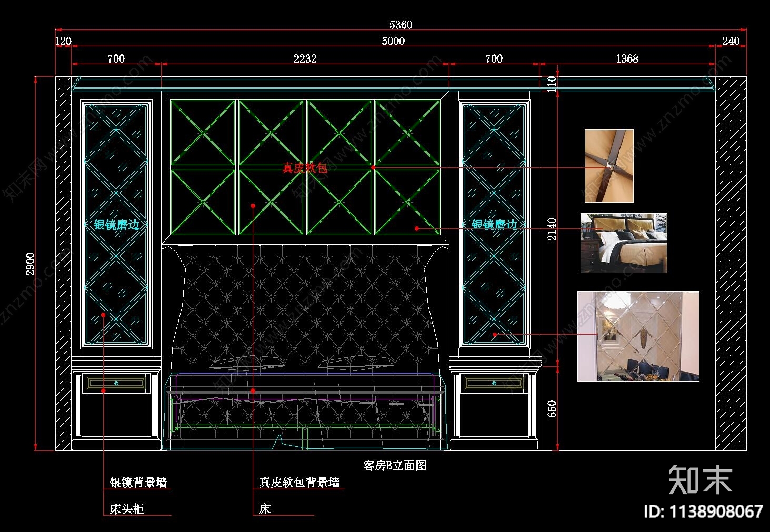
Task: Select the top-left green leather panel
Action: pos(203,133)
